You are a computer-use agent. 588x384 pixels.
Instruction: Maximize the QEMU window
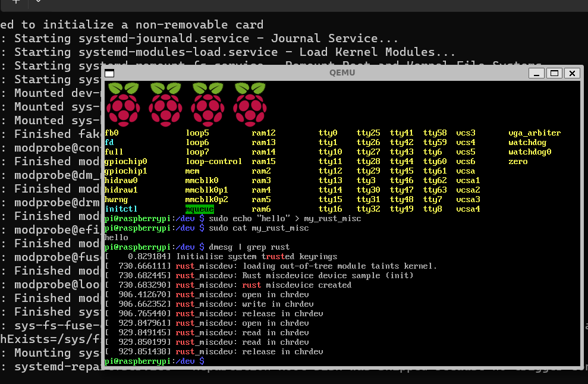554,73
